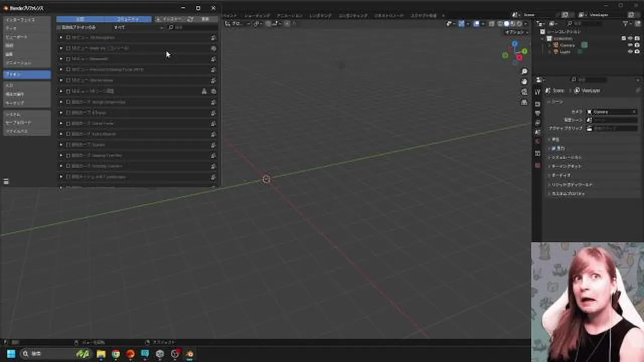Switch to コンポジティング (Compositing) workspace tab
This screenshot has width=644, height=362.
tap(353, 16)
